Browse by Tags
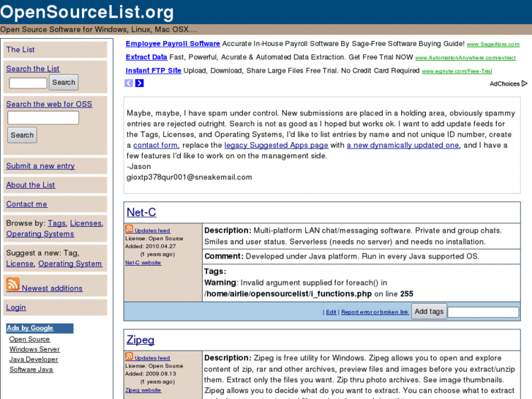The image size is (532, 399). click(56, 223)
